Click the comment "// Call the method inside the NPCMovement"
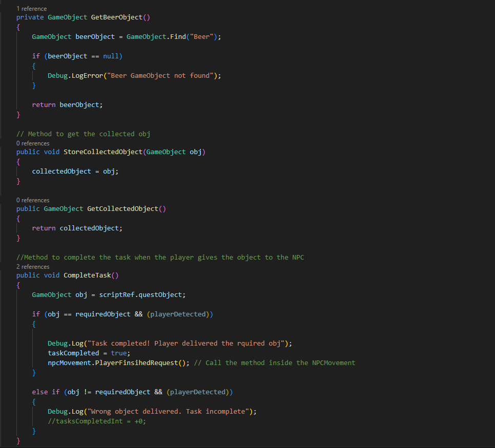 (275, 363)
